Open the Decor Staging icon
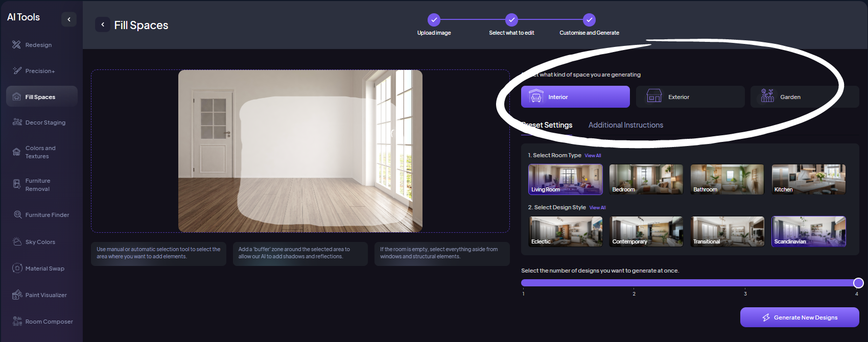Image resolution: width=868 pixels, height=342 pixels. click(x=17, y=123)
